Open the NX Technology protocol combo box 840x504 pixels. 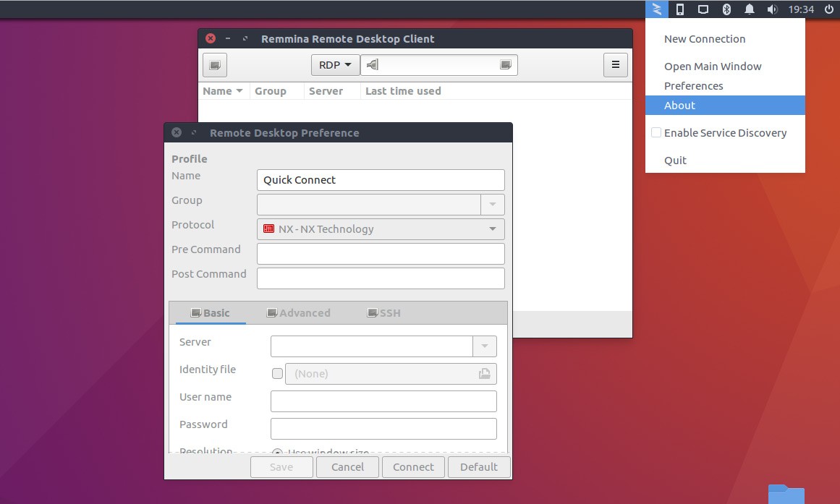coord(381,229)
